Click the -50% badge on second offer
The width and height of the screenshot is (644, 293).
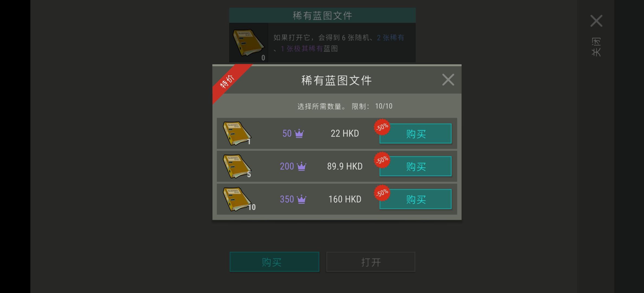point(382,160)
